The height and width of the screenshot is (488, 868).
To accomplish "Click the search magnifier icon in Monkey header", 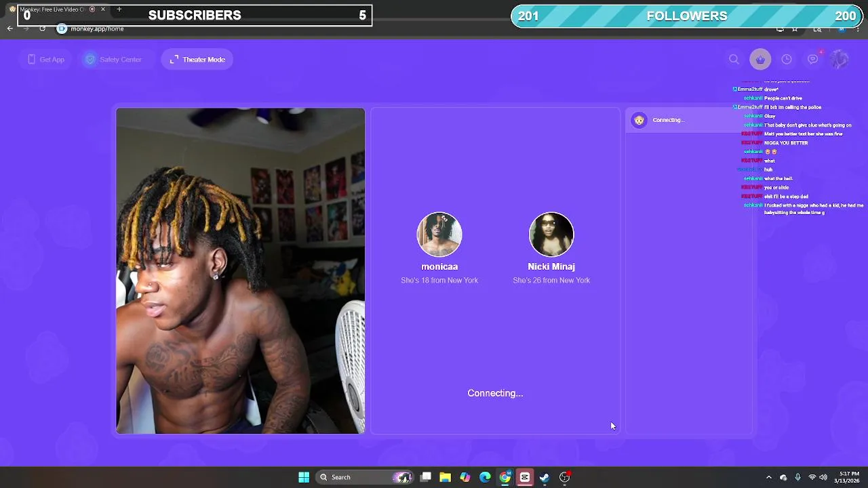I will pos(734,60).
